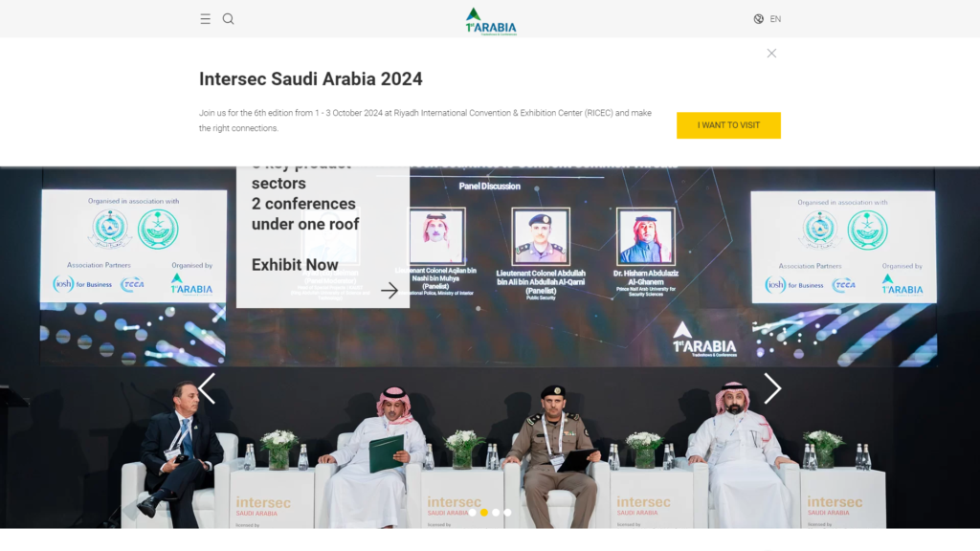Image resolution: width=980 pixels, height=551 pixels.
Task: Click text '2 conferences under one roof'
Action: (x=305, y=213)
